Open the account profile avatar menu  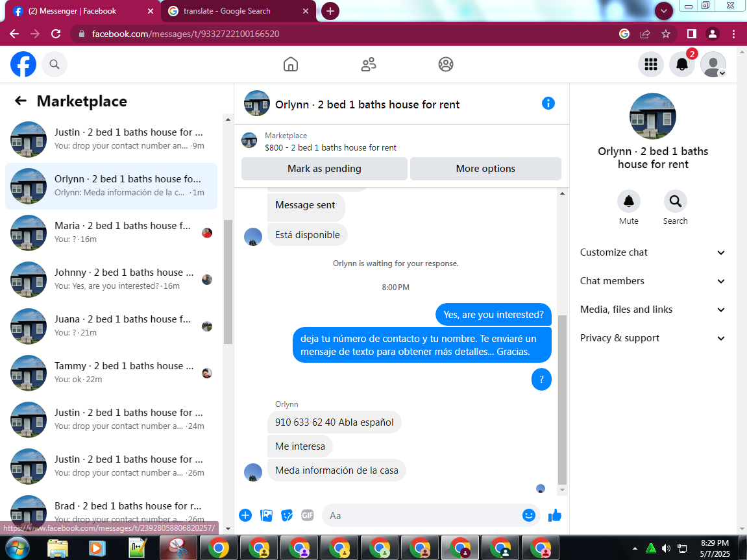pos(713,64)
